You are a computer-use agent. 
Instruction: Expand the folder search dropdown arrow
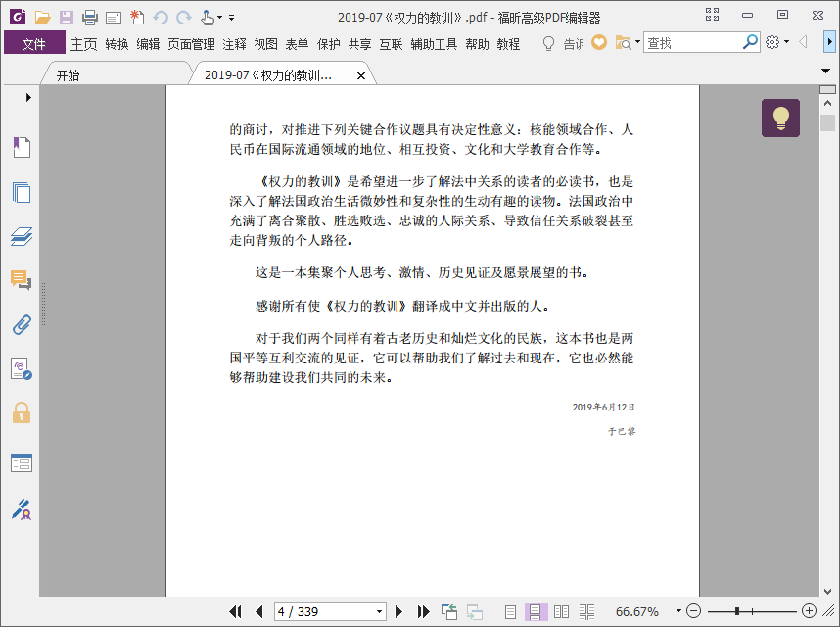637,42
